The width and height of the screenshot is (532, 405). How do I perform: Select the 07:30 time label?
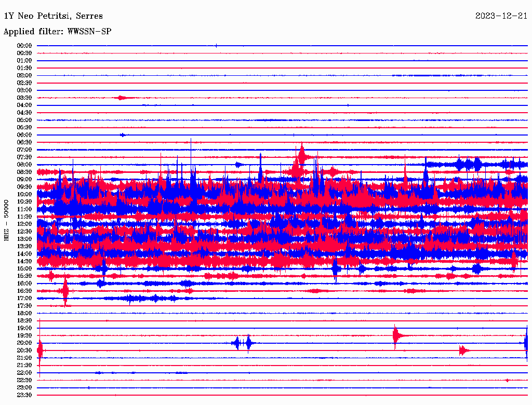pyautogui.click(x=24, y=157)
